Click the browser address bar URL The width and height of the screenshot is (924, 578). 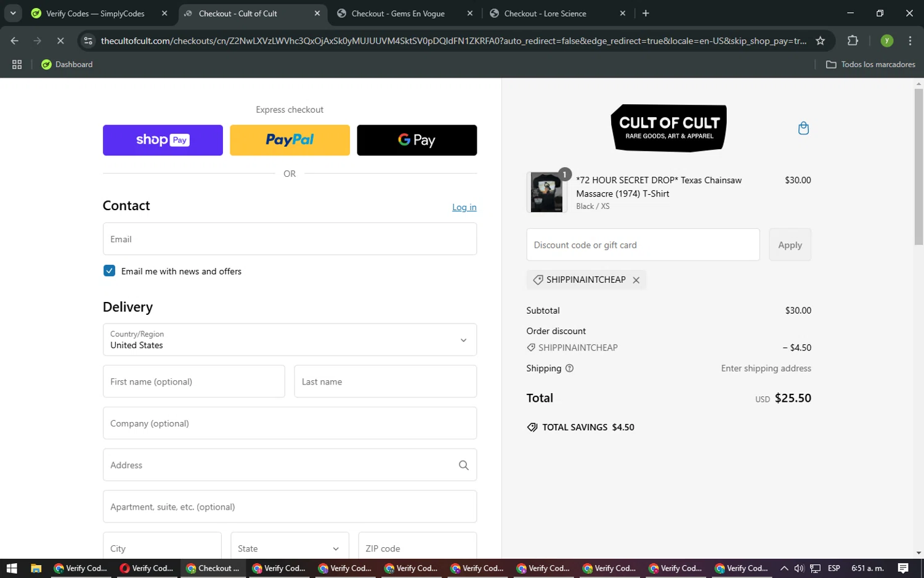pos(453,41)
